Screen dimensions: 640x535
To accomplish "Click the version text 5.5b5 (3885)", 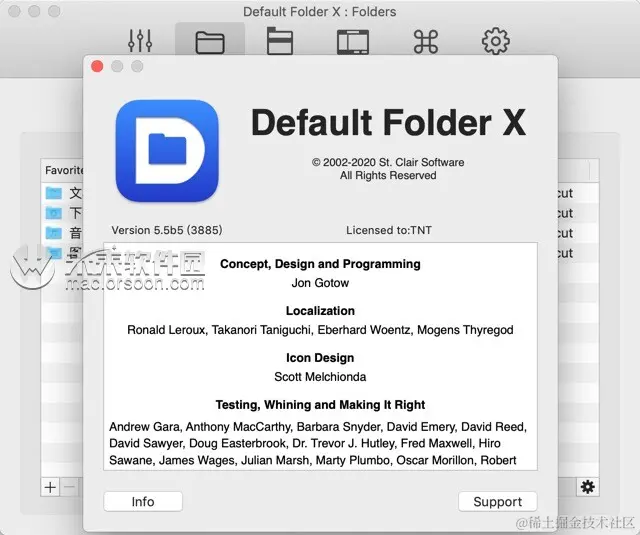I will tap(167, 230).
